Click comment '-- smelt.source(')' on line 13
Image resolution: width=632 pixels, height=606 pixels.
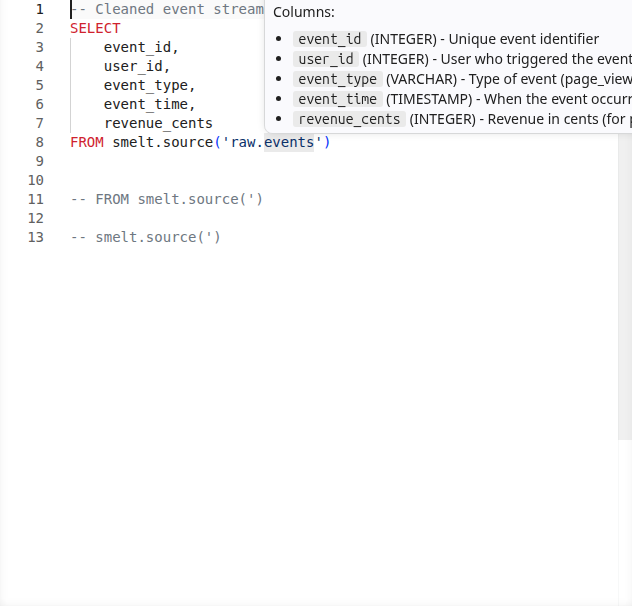click(x=146, y=237)
